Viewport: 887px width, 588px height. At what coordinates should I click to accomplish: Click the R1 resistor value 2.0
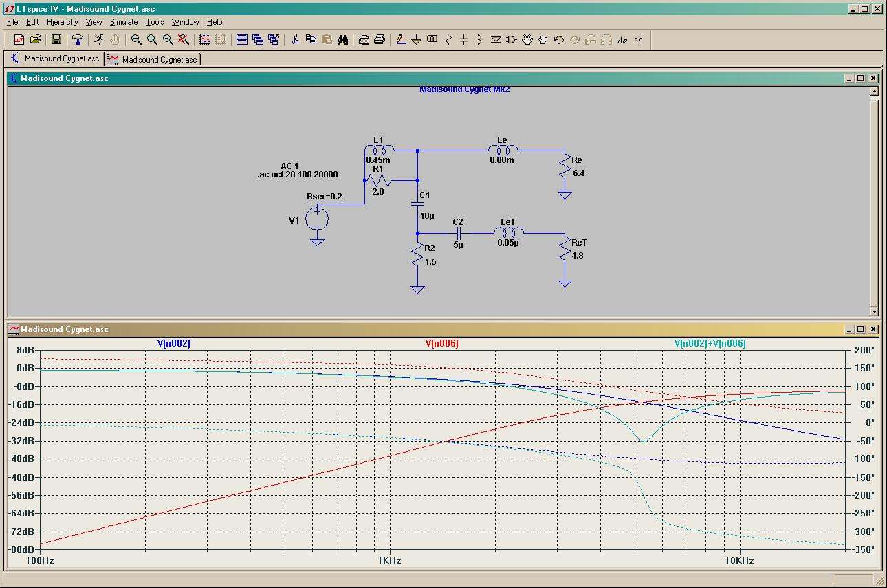tap(377, 192)
